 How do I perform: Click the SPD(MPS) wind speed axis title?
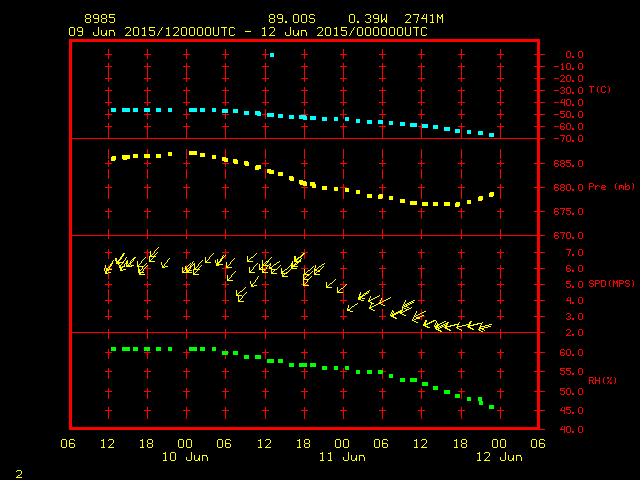611,283
